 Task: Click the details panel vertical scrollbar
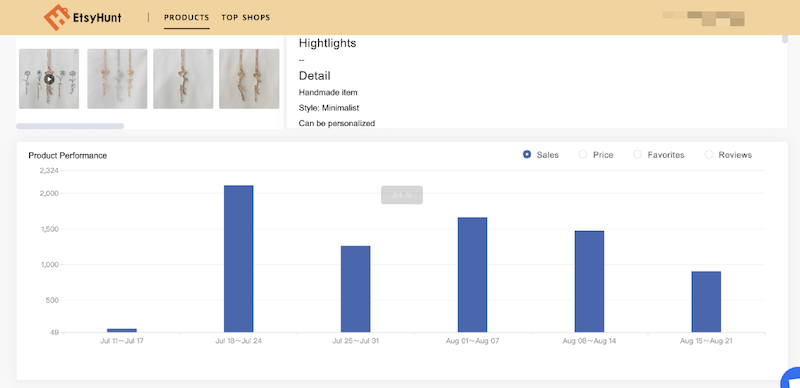785,39
